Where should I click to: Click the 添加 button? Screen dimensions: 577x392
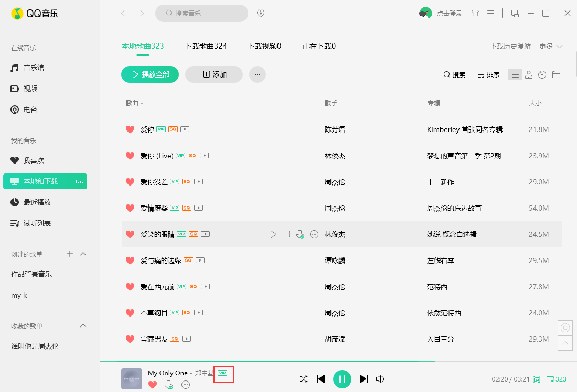click(214, 74)
